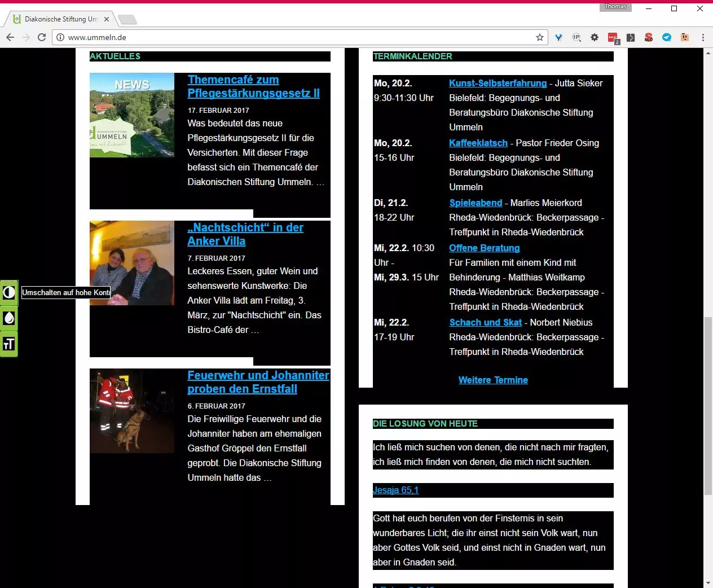Click the text size accessibility button
The height and width of the screenshot is (588, 713).
click(x=9, y=344)
